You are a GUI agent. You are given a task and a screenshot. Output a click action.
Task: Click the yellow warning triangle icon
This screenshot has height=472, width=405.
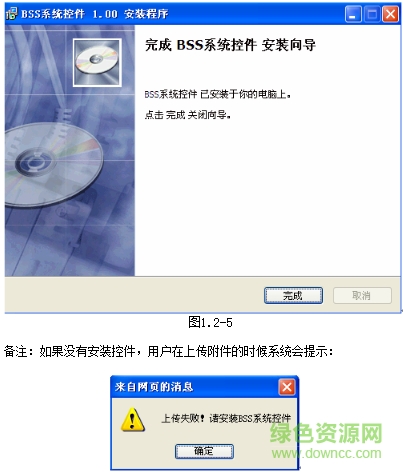pos(133,419)
